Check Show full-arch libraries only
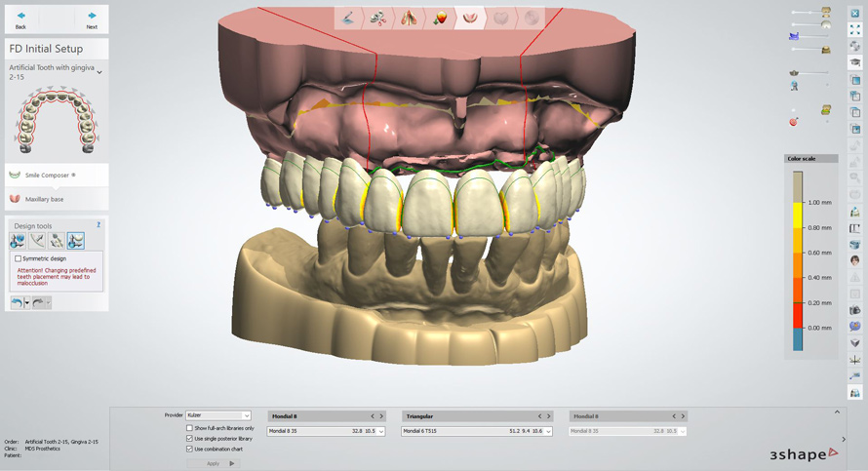 point(189,428)
